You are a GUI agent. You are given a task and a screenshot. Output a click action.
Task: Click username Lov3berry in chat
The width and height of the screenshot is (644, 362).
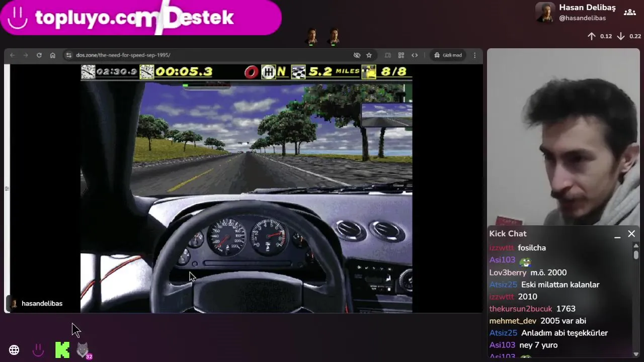coord(508,273)
